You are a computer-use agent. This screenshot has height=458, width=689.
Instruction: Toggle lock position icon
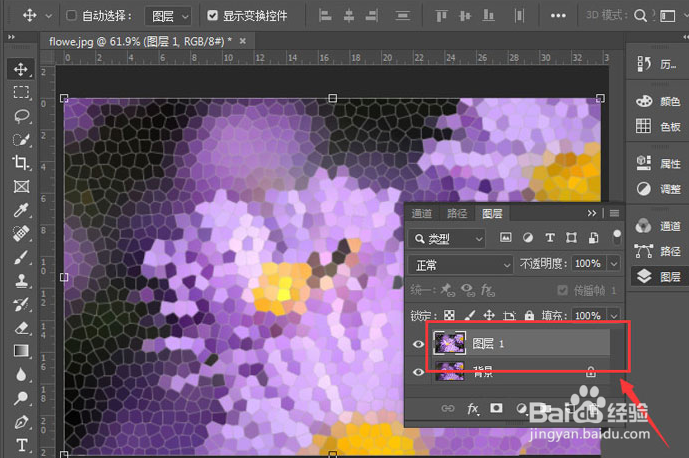489,315
